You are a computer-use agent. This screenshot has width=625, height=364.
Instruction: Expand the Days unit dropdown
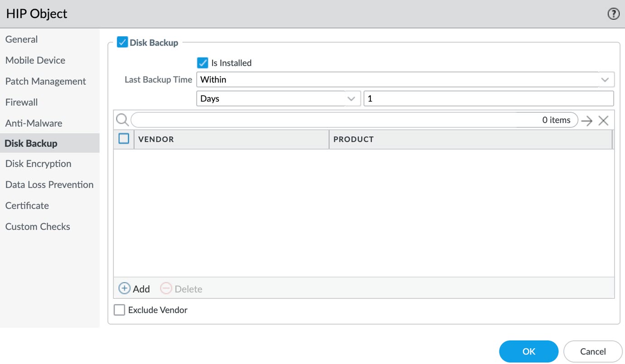click(278, 99)
